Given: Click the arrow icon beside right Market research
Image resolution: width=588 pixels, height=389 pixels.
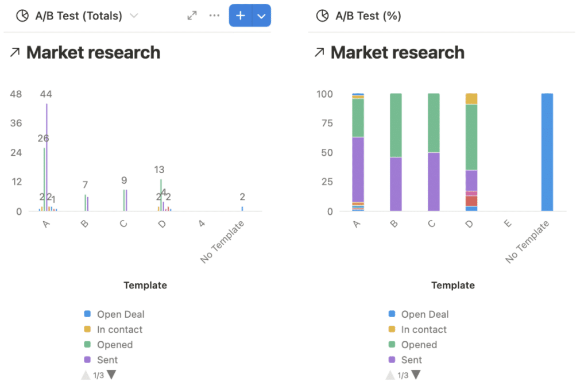Looking at the screenshot, I should click(319, 52).
